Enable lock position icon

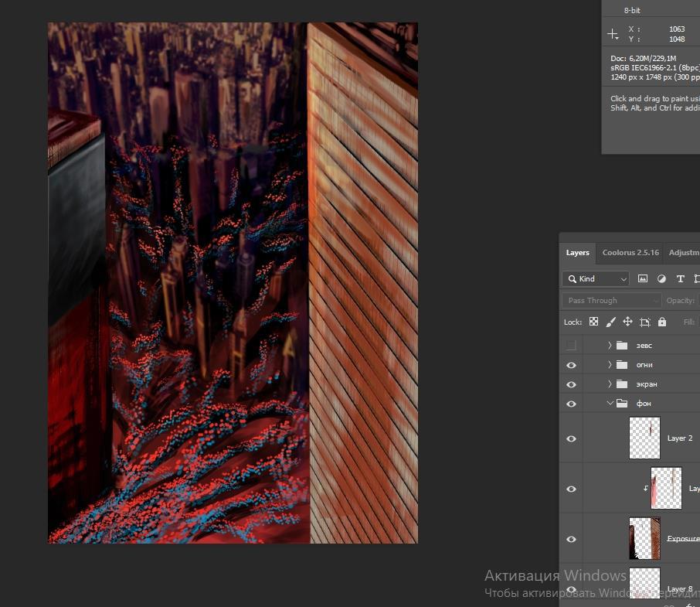coord(627,322)
